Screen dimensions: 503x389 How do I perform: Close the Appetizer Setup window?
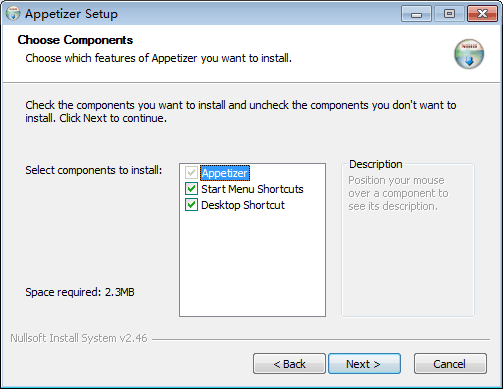482,14
